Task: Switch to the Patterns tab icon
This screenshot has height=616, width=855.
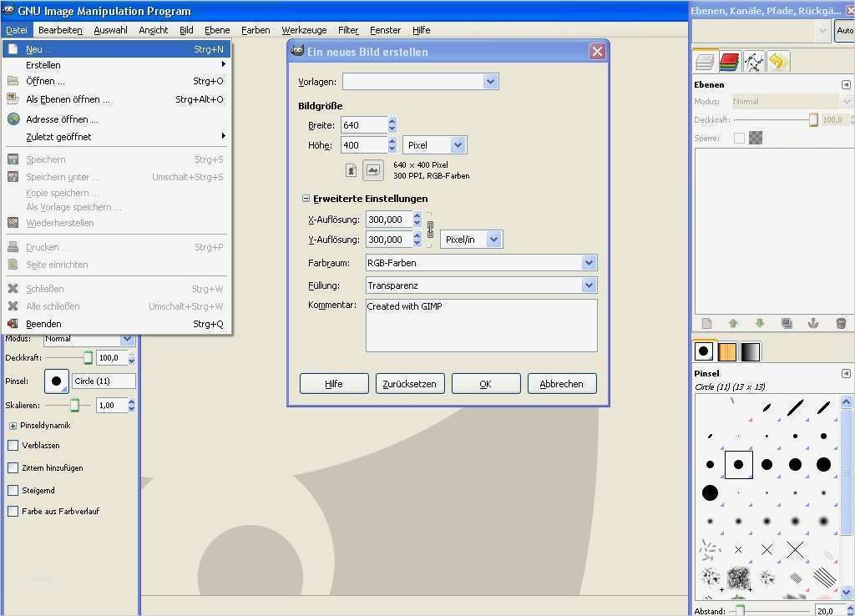Action: click(727, 351)
